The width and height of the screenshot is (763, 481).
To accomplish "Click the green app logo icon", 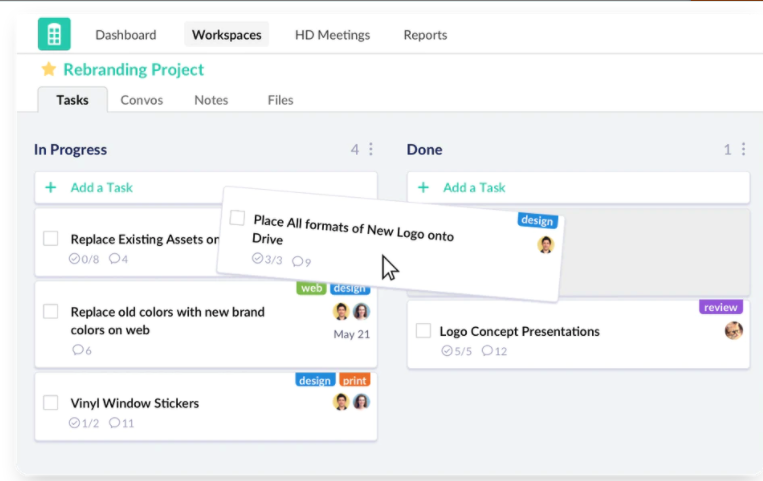I will (x=54, y=34).
